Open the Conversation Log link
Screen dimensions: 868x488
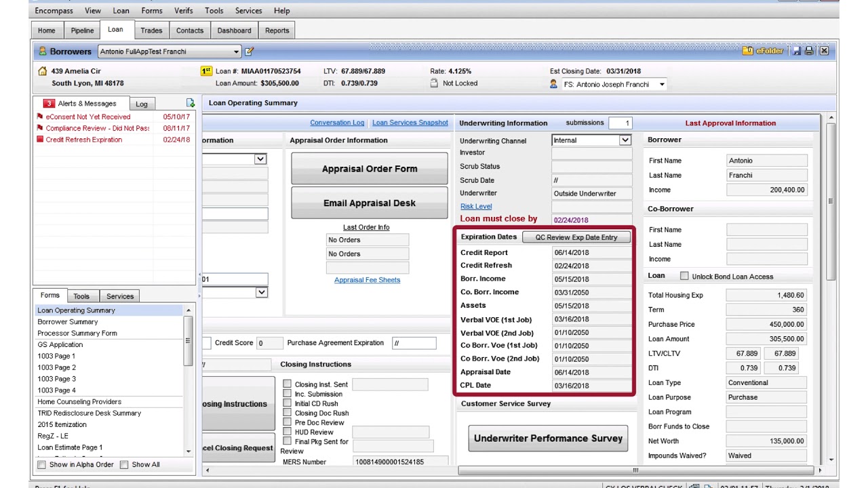[337, 123]
